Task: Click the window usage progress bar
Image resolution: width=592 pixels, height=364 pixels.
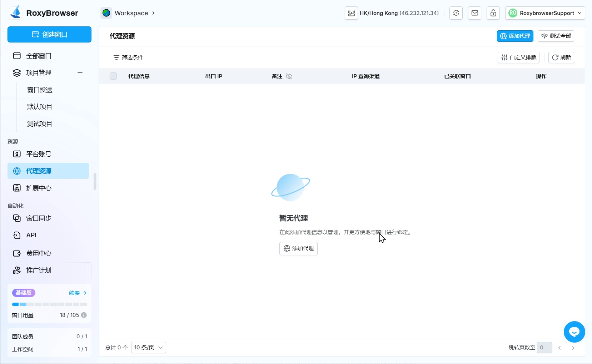Action: point(49,304)
